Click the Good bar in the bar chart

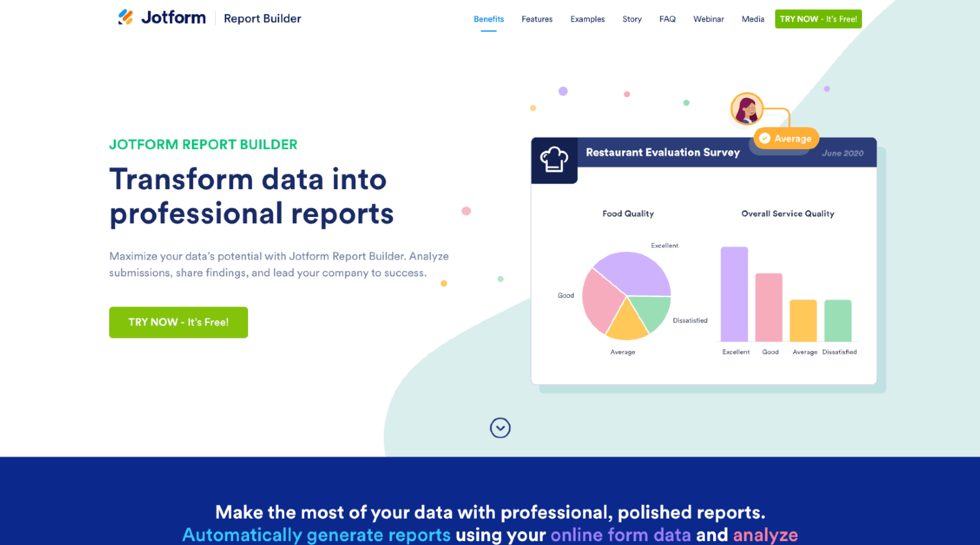(770, 306)
